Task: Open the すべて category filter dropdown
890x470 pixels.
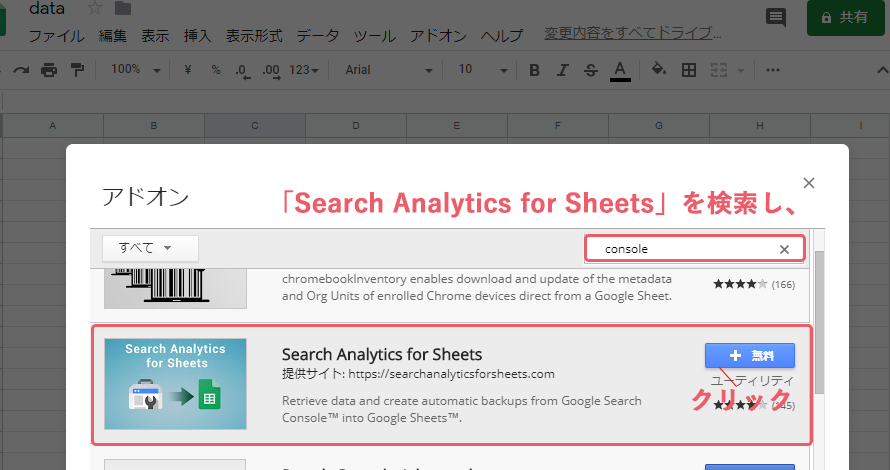Action: coord(150,248)
